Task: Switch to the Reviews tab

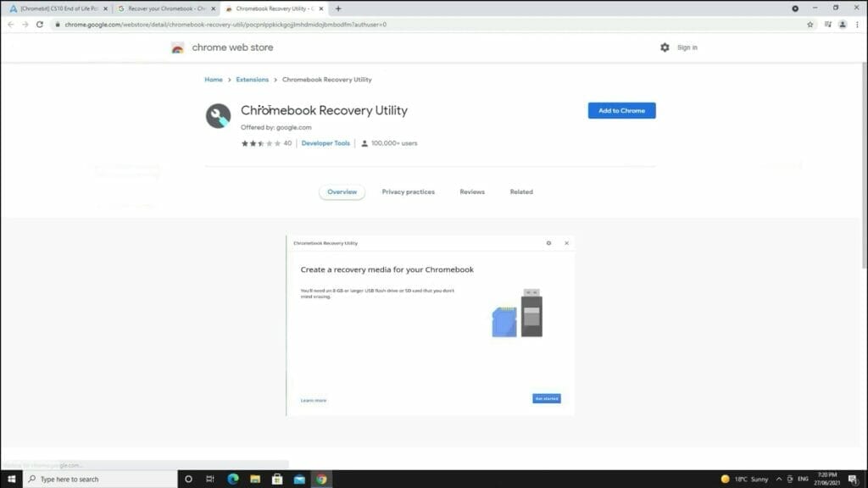Action: coord(472,191)
